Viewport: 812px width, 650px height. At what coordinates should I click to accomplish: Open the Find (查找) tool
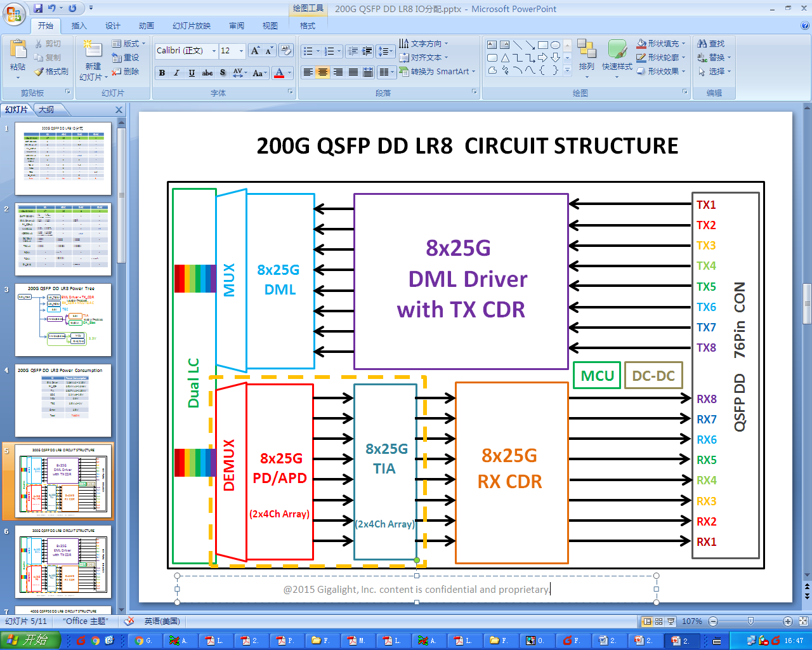(711, 44)
